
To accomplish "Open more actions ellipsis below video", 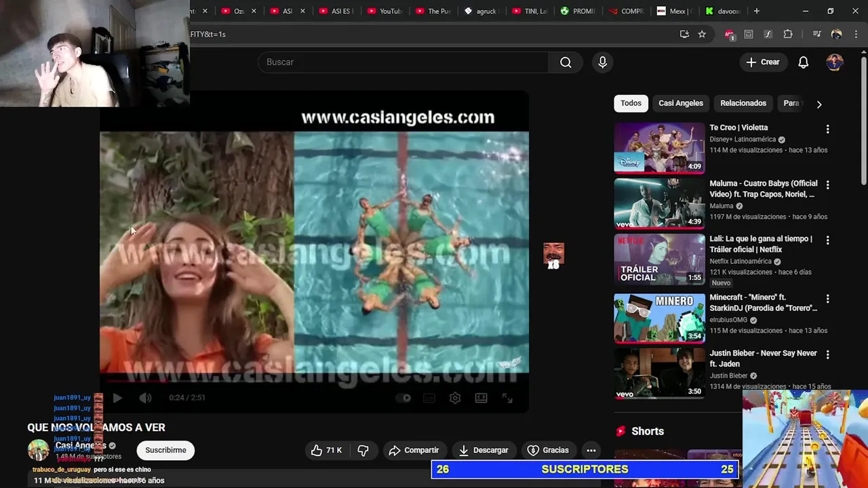I will (591, 450).
